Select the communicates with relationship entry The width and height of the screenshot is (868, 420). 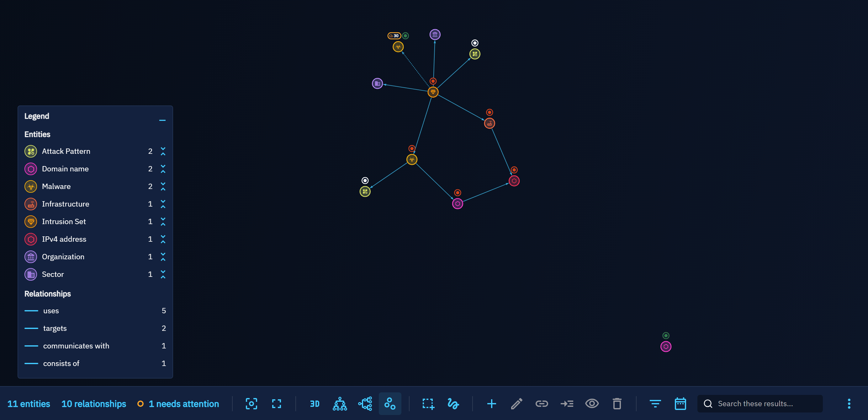coord(95,346)
